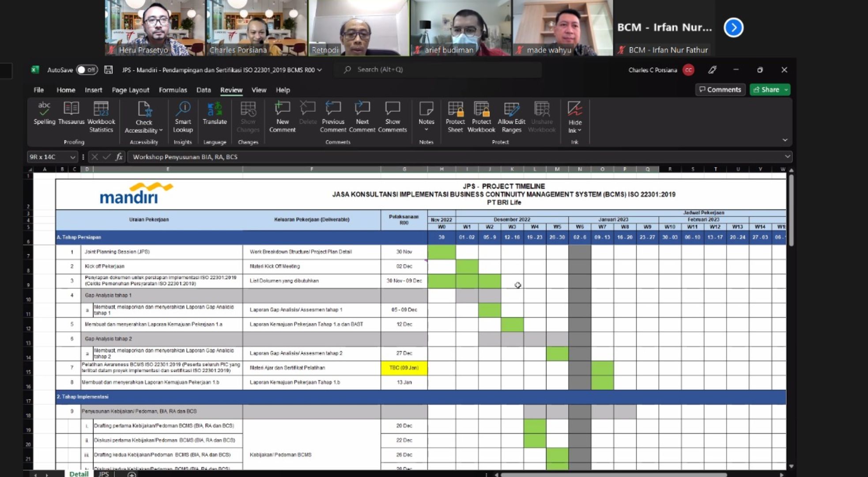Open Smart Lookup
The height and width of the screenshot is (477, 868).
(x=183, y=117)
